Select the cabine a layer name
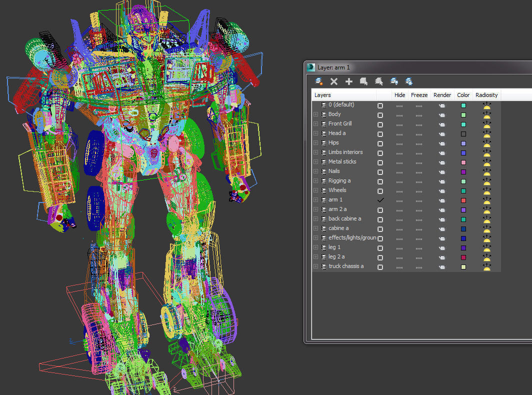The width and height of the screenshot is (532, 395). coord(338,228)
